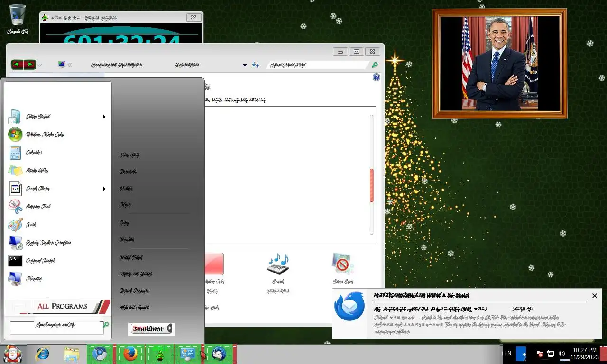Viewport: 607px width, 364px height.
Task: Open Action Center flag in system tray
Action: tap(539, 354)
